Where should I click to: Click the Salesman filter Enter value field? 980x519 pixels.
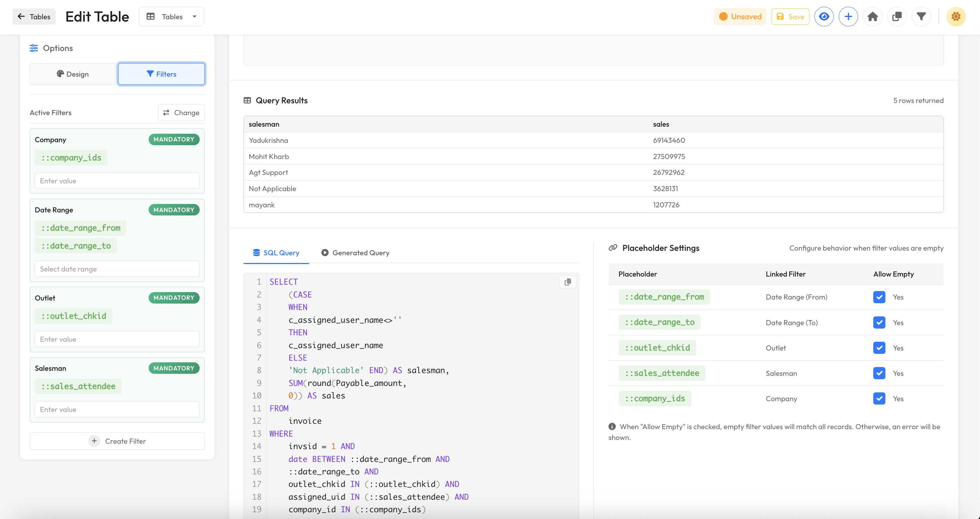pos(117,410)
